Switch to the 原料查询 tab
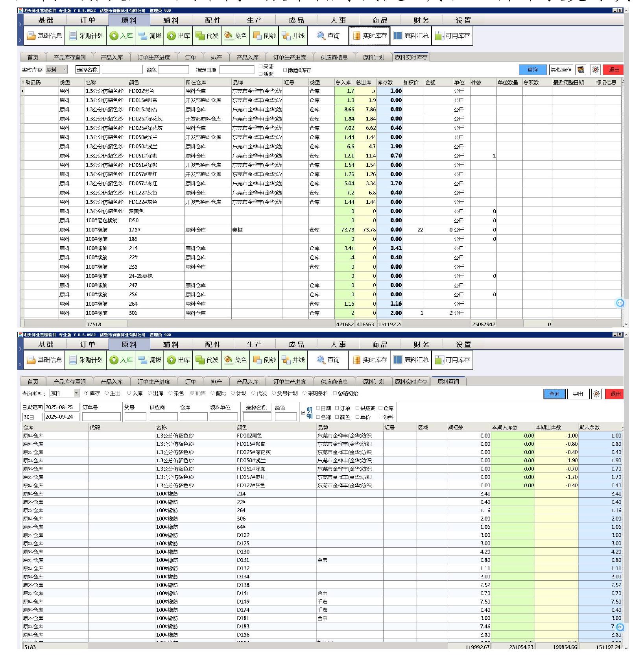 [x=448, y=382]
